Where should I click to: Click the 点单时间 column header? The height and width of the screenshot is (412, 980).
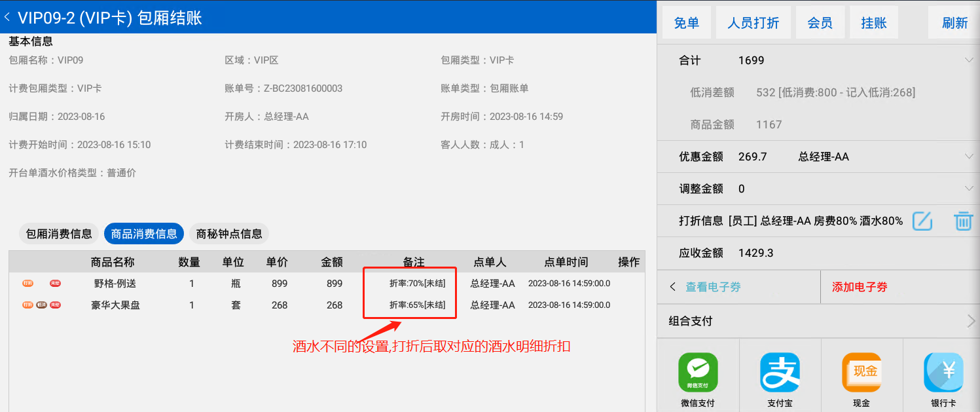566,262
